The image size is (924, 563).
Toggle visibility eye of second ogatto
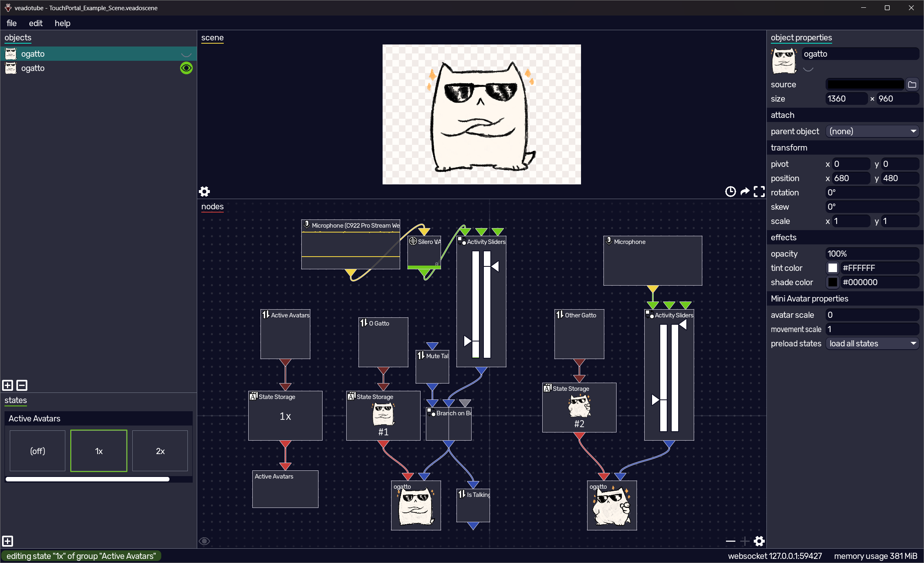tap(186, 68)
